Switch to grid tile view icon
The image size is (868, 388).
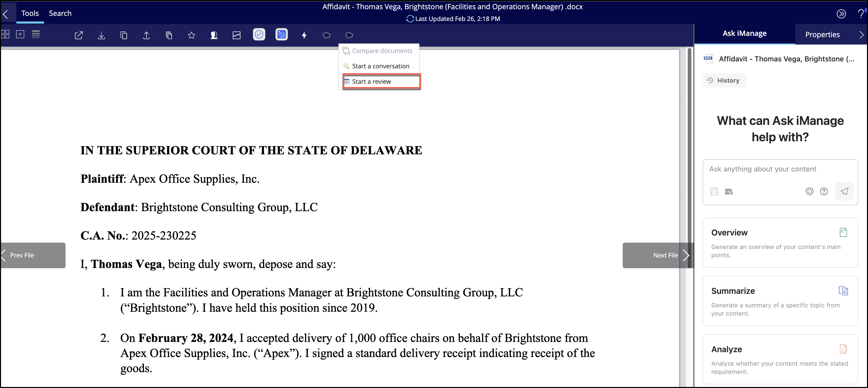tap(5, 34)
